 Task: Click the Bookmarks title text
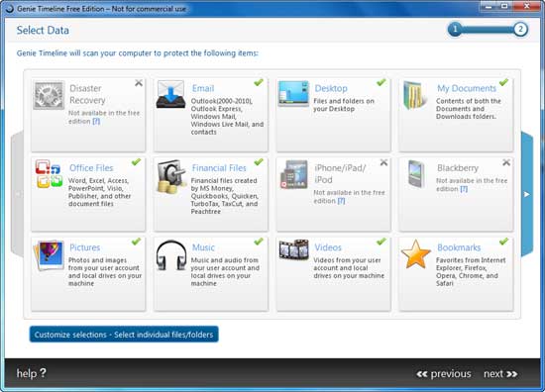click(459, 247)
